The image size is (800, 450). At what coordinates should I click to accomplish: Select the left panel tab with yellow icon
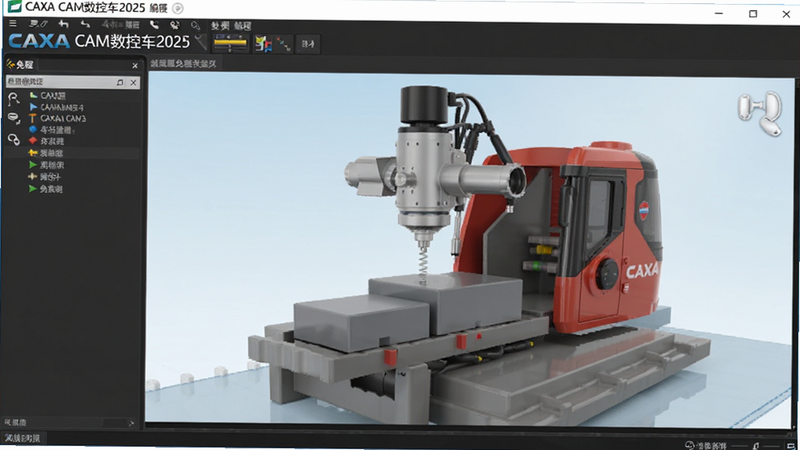pyautogui.click(x=20, y=65)
